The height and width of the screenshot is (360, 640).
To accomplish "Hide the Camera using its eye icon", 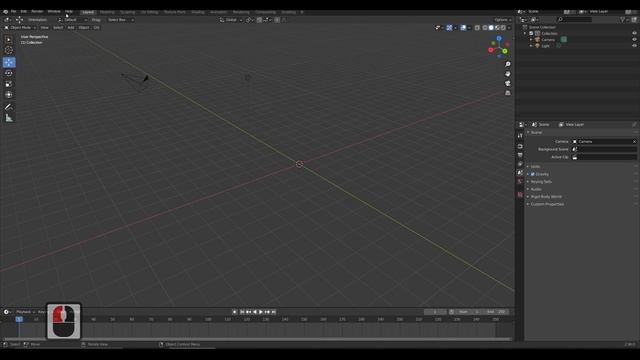I will pyautogui.click(x=634, y=40).
